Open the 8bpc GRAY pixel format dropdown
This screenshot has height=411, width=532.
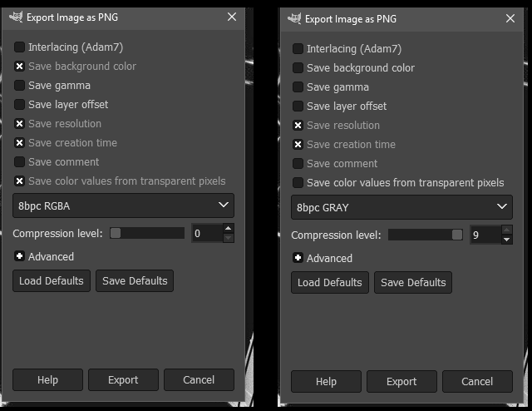point(401,206)
